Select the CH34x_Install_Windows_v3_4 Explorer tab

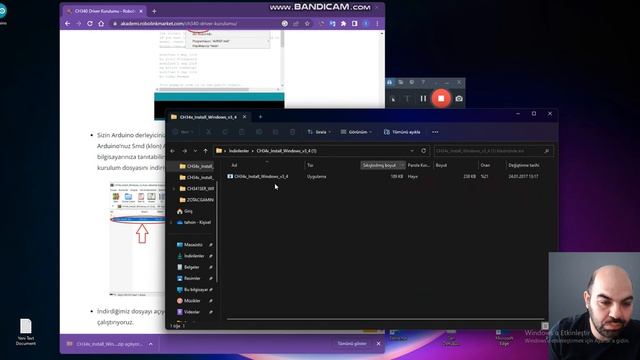pos(209,117)
